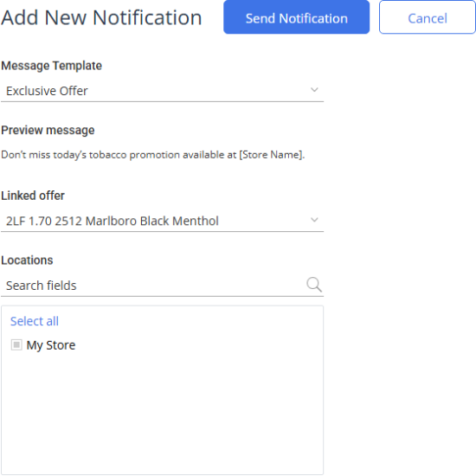Click empty space inside the locations list
476x476 pixels.
click(162, 413)
